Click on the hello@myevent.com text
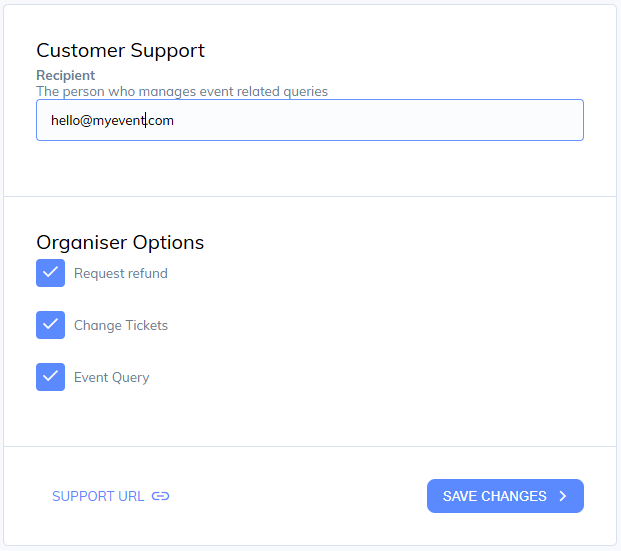Image resolution: width=621 pixels, height=551 pixels. coord(112,120)
